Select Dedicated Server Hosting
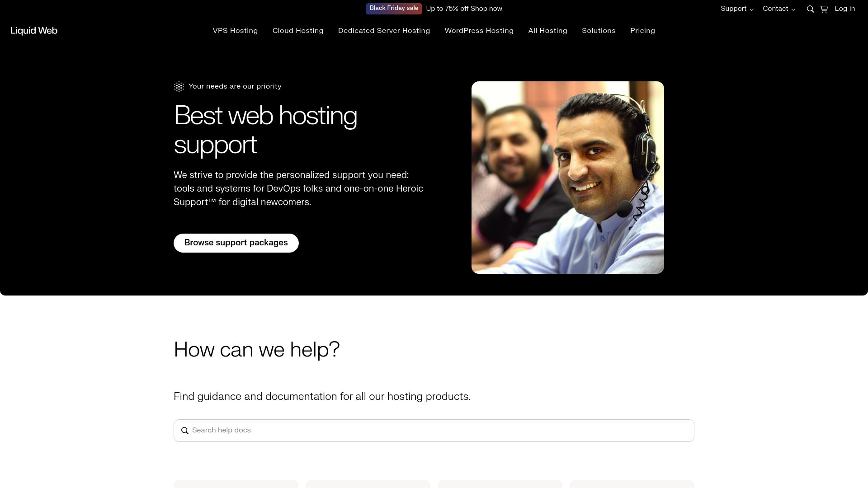This screenshot has height=488, width=868. (383, 31)
